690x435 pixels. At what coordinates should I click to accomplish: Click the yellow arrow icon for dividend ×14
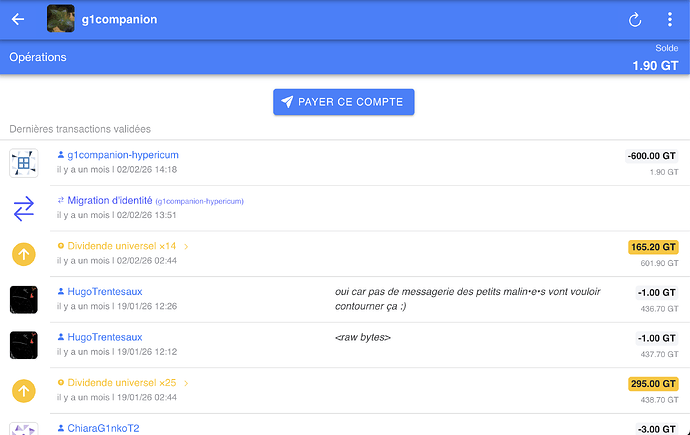[x=24, y=254]
